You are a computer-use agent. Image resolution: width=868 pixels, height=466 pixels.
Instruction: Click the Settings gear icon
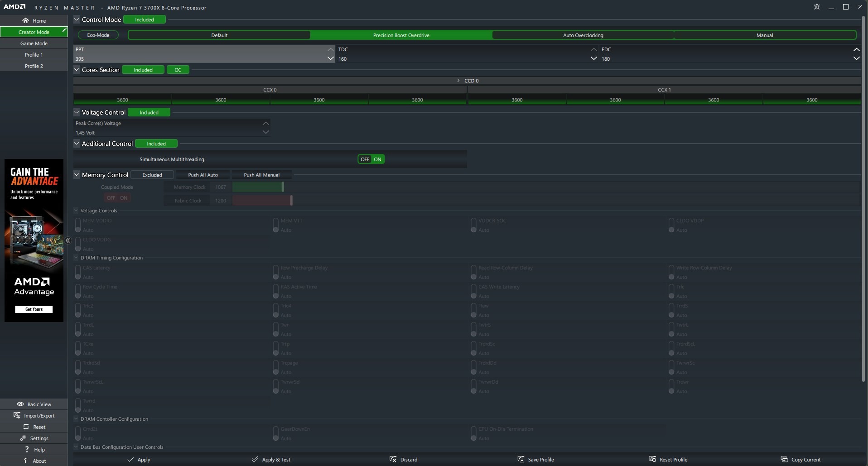(23, 438)
